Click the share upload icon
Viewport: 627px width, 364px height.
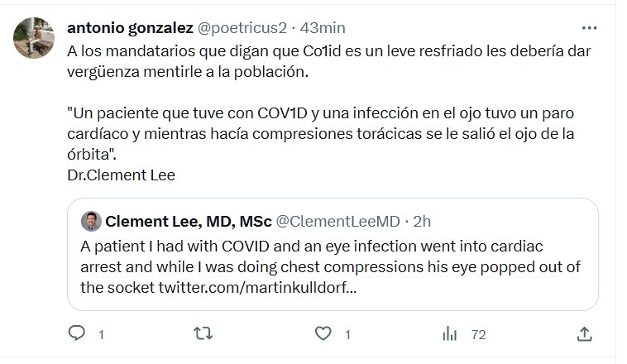584,333
